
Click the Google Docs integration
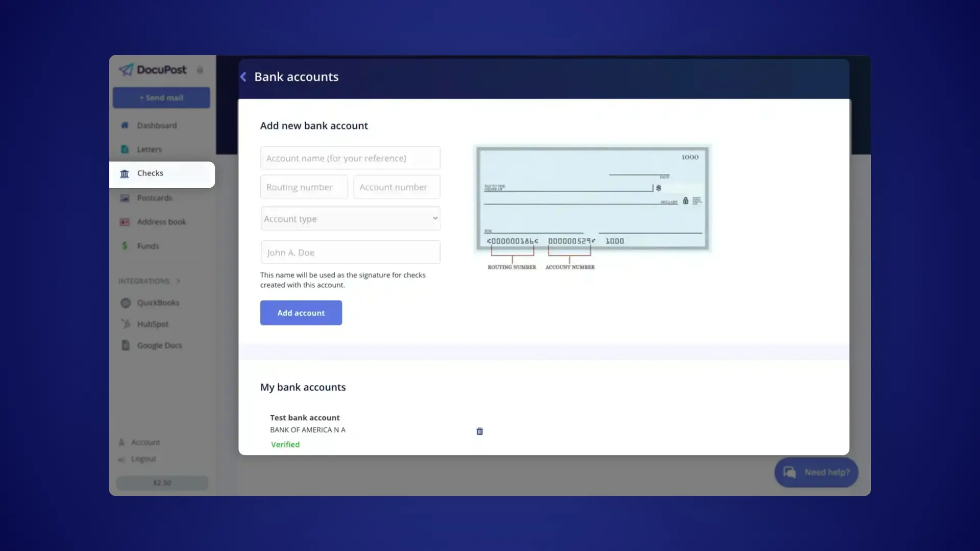160,345
